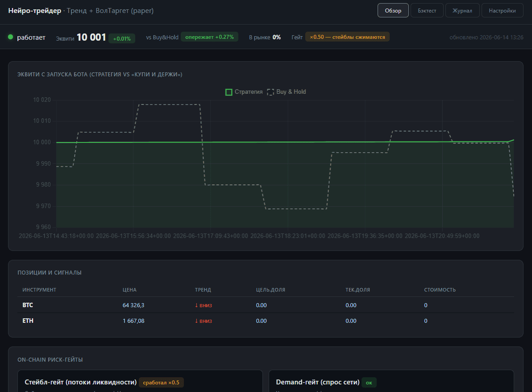
Task: Toggle the Стратегия legend series
Action: coord(244,92)
